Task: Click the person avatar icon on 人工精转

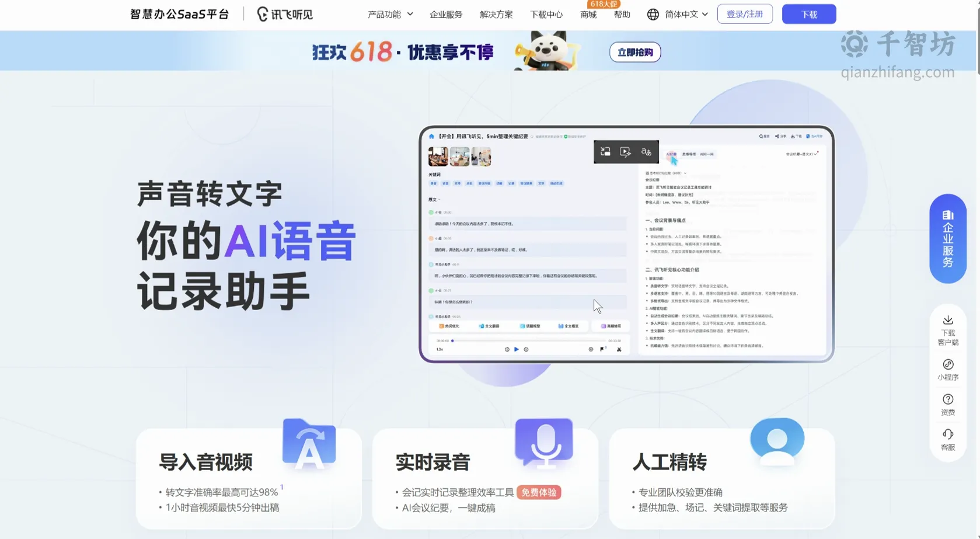Action: (x=777, y=441)
